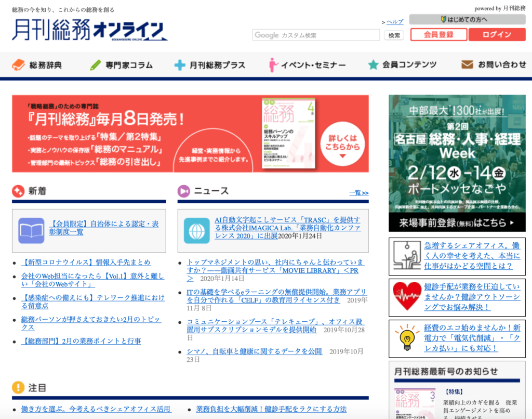Click the red heart health check icon

click(x=407, y=296)
